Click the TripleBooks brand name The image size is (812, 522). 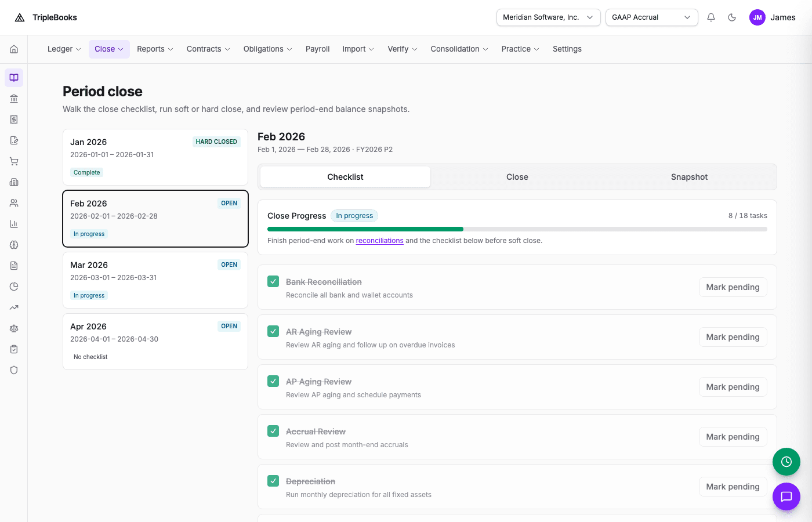coord(55,17)
